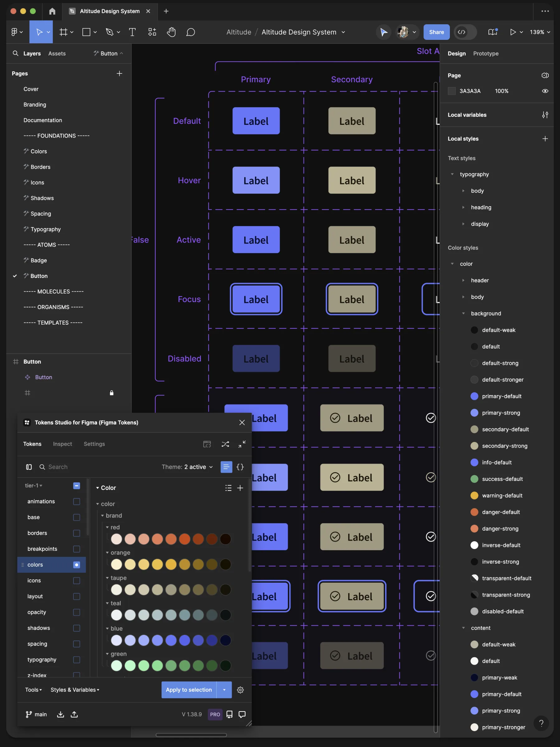The height and width of the screenshot is (747, 560).
Task: Enable the shadows token set checkbox
Action: coord(77,628)
